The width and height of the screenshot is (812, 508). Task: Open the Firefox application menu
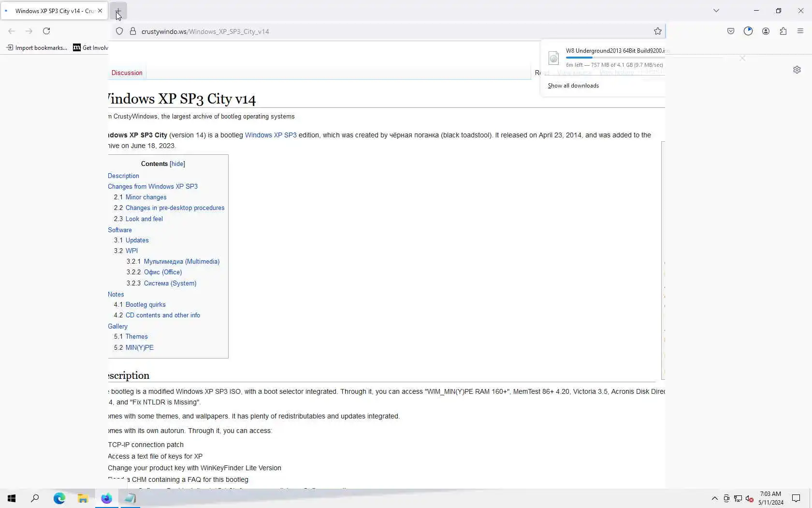tap(800, 31)
